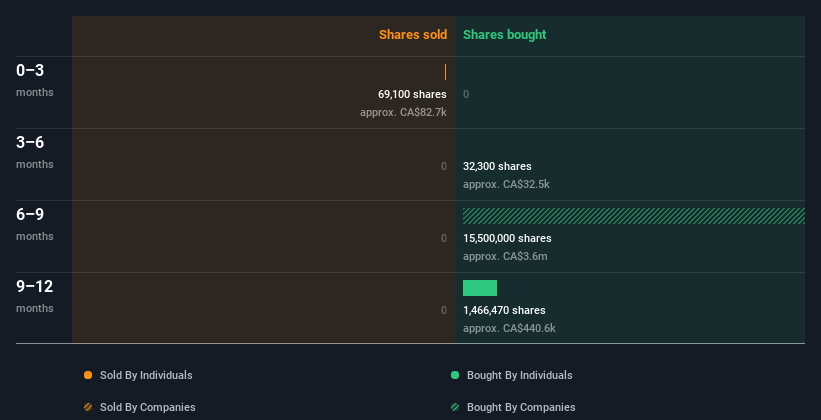The height and width of the screenshot is (420, 821).
Task: Select the approx. CA$32.5k amount
Action: click(506, 184)
